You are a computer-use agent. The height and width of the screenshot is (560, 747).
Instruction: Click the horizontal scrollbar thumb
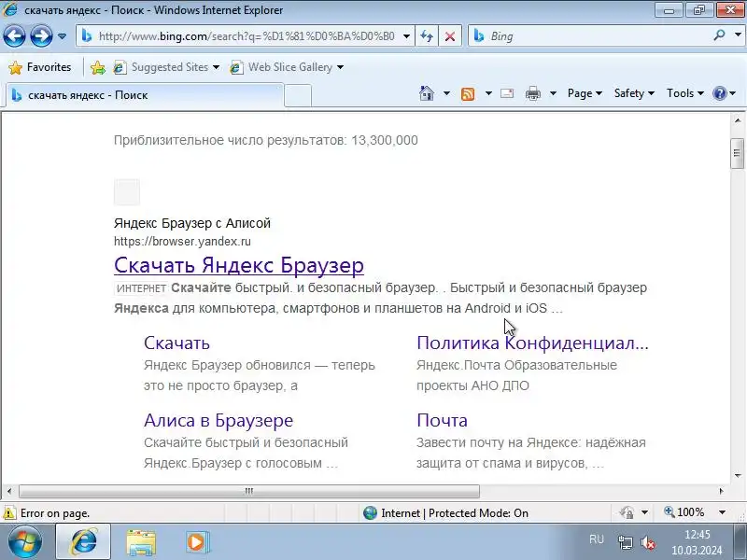point(249,491)
